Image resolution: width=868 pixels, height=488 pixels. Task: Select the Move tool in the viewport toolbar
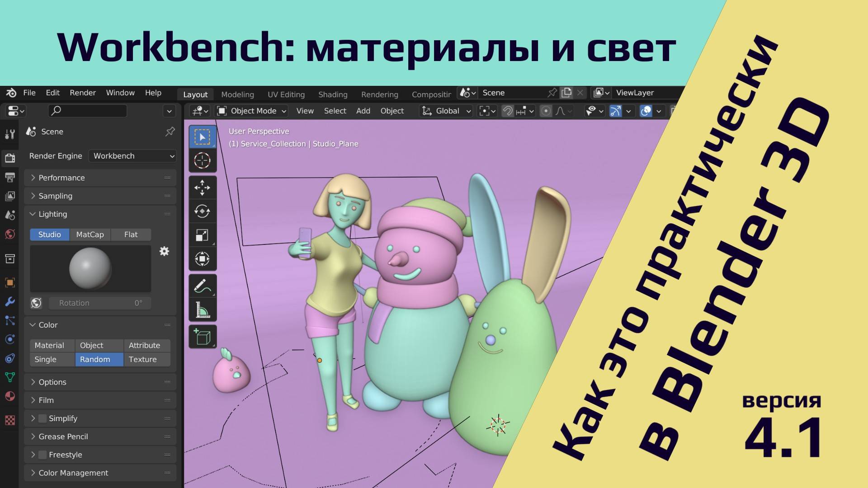pyautogui.click(x=203, y=188)
